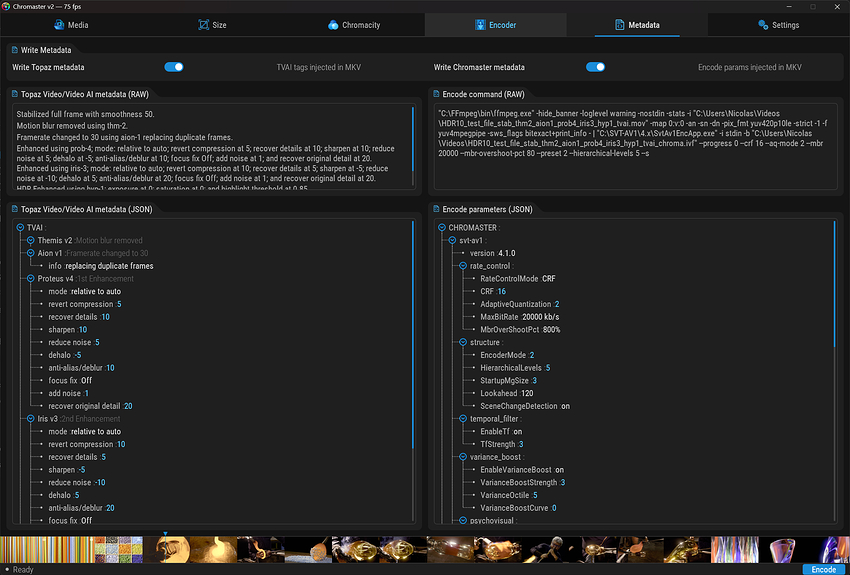Collapse the variance_boost node
This screenshot has width=850, height=575.
(x=463, y=457)
